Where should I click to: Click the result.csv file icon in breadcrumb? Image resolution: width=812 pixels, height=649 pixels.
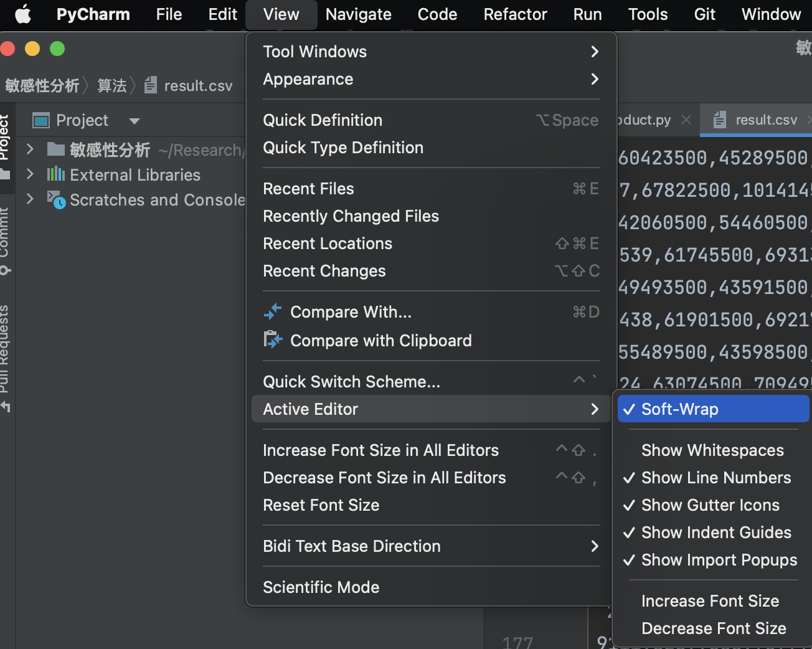coord(150,85)
